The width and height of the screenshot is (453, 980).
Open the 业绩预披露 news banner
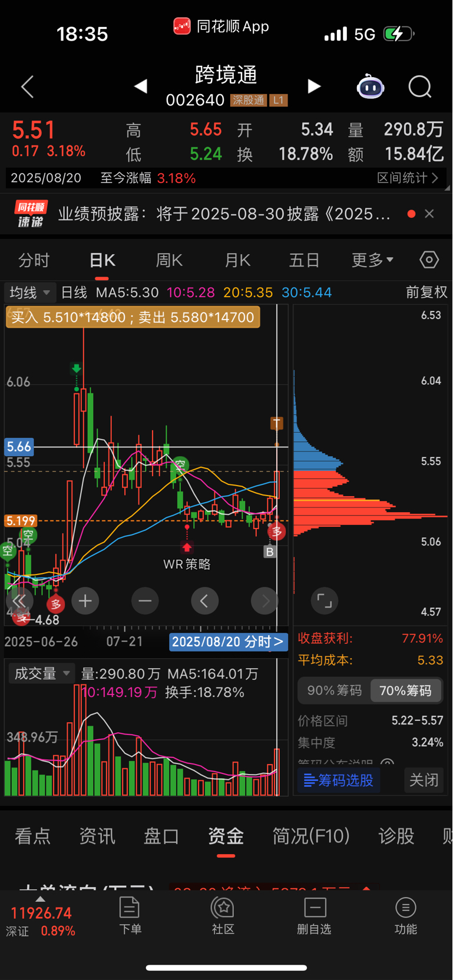224,214
